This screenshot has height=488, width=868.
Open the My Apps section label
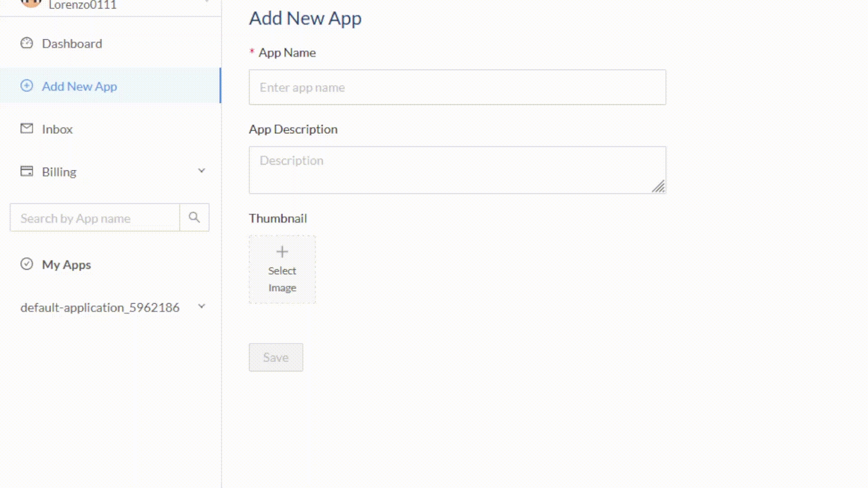pyautogui.click(x=66, y=265)
